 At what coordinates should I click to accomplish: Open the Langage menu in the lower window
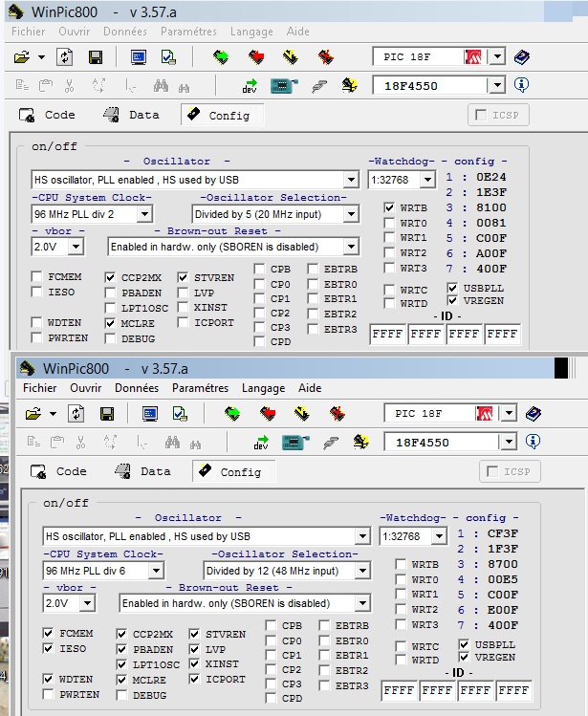pos(263,388)
